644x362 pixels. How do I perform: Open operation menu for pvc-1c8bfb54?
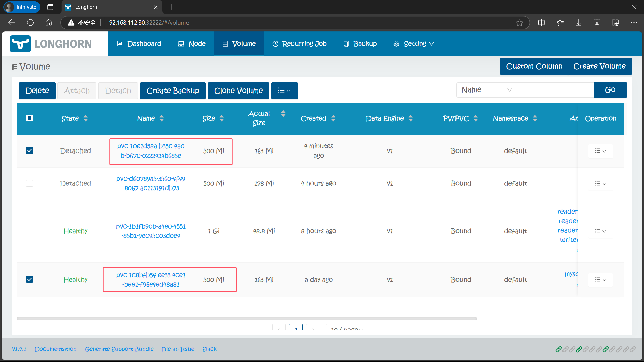tap(600, 280)
